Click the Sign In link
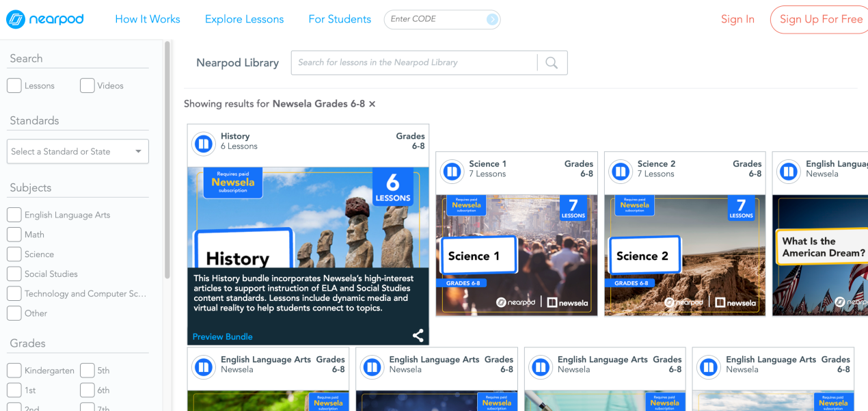This screenshot has height=411, width=868. coord(737,19)
